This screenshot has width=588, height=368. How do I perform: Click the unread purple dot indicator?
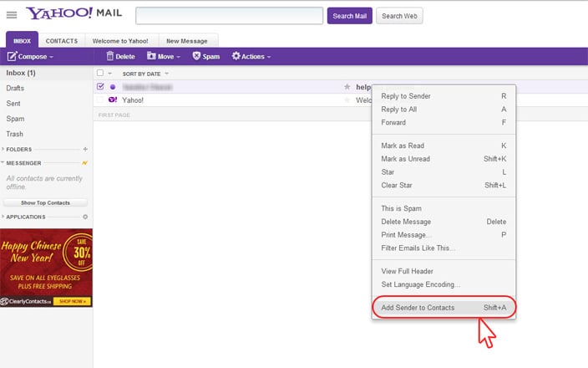pos(113,87)
